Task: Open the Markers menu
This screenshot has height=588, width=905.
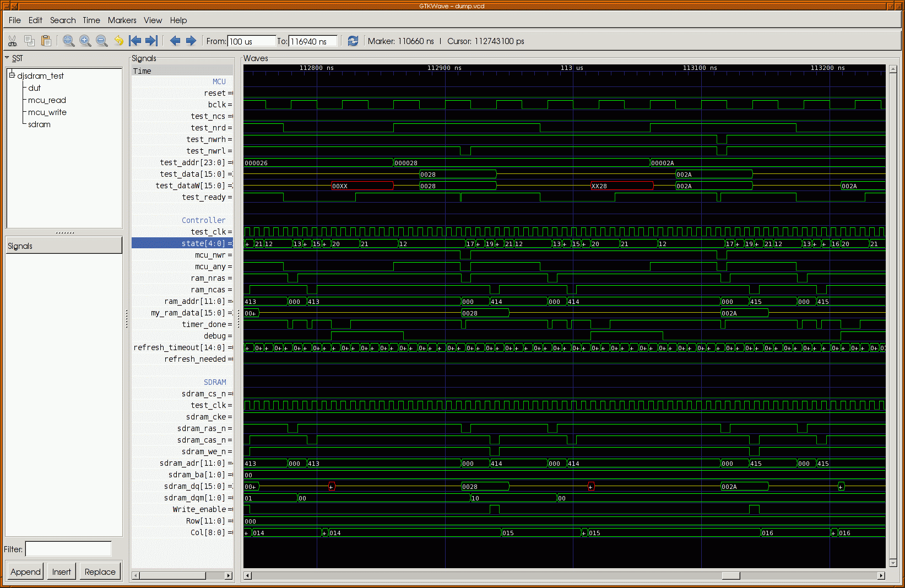Action: tap(122, 20)
